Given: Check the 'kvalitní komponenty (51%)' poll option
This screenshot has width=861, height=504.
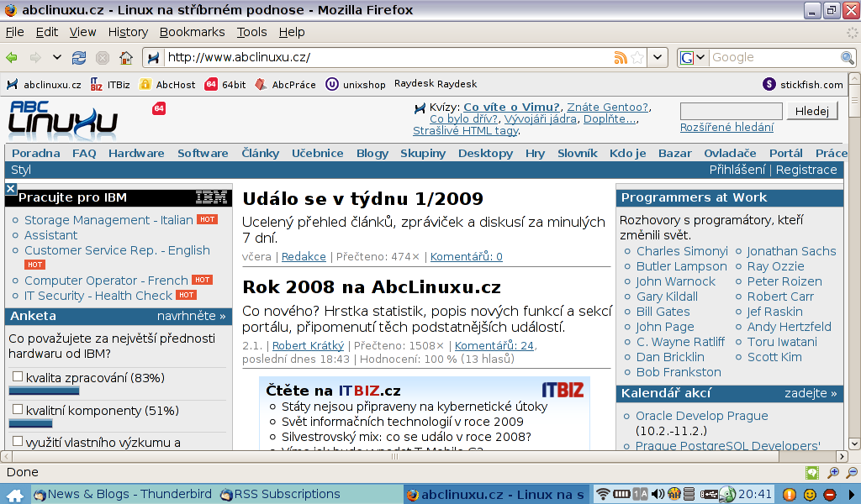Looking at the screenshot, I should click(x=18, y=409).
